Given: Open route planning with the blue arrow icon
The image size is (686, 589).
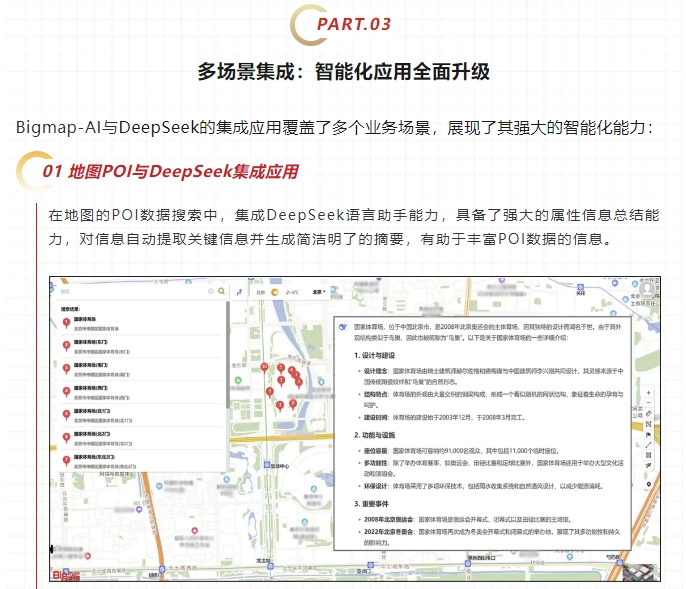Looking at the screenshot, I should click(239, 292).
